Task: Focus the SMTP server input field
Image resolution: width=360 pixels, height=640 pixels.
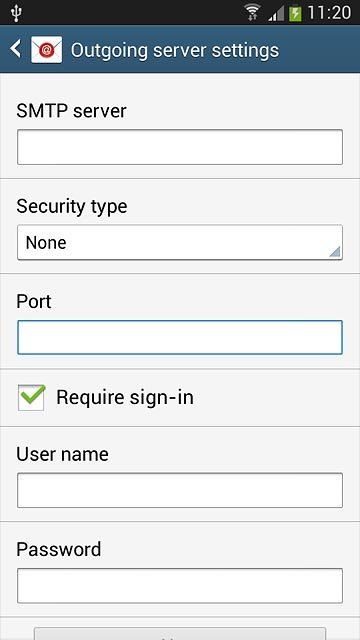Action: pos(180,147)
